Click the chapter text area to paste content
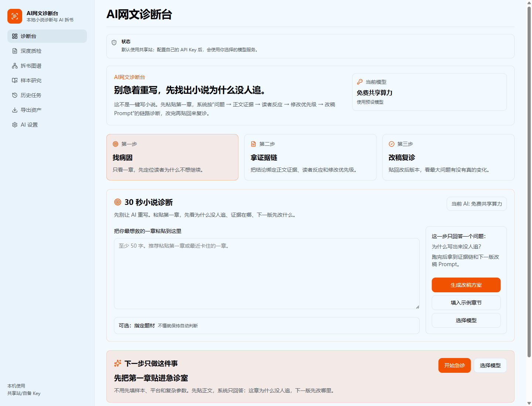Viewport: 532px width, 406px height. coord(267,273)
